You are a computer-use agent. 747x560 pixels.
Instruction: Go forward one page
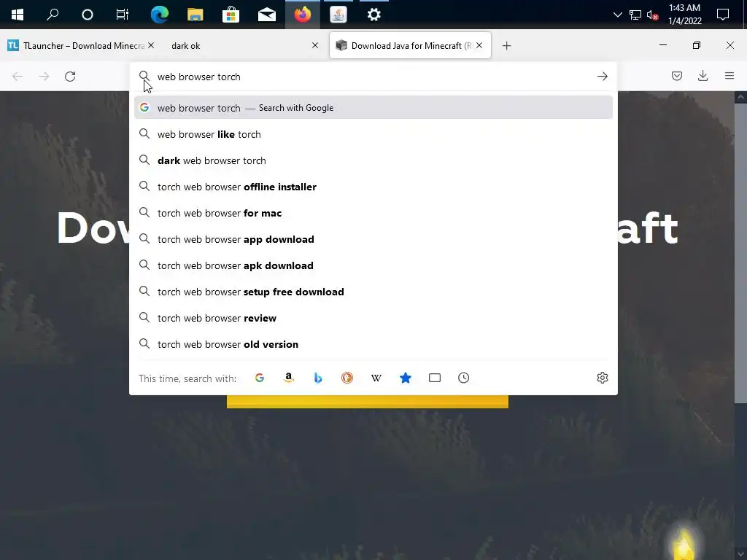point(44,76)
